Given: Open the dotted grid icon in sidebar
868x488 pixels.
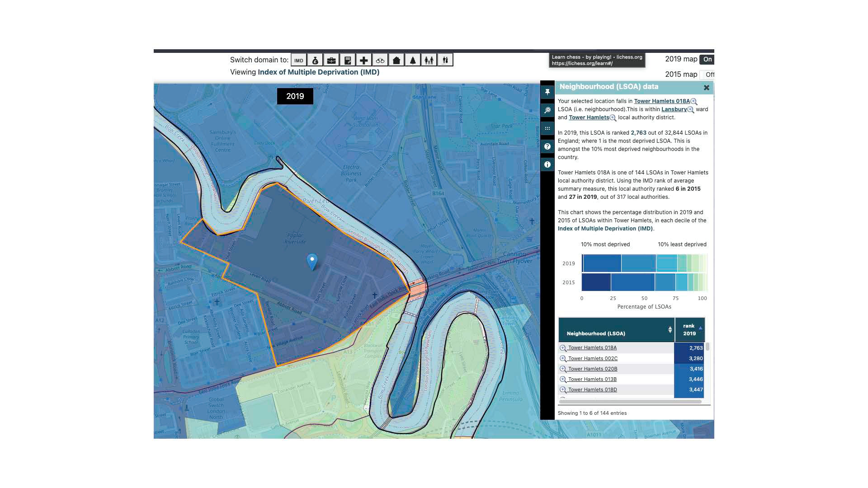Looking at the screenshot, I should (547, 128).
